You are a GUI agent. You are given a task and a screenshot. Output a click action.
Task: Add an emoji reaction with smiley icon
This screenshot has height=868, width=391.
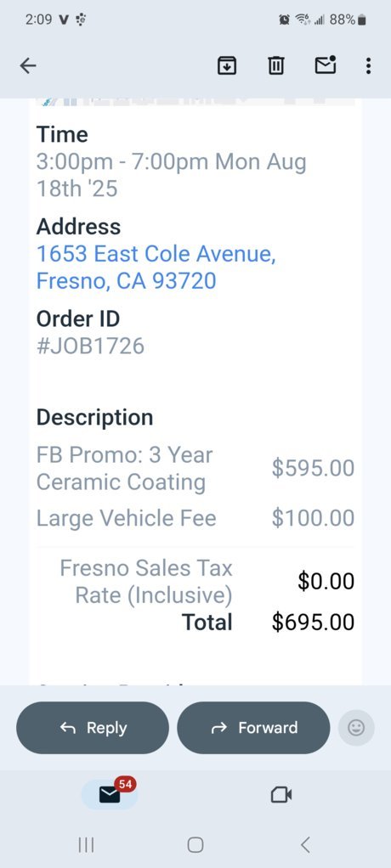coord(356,727)
